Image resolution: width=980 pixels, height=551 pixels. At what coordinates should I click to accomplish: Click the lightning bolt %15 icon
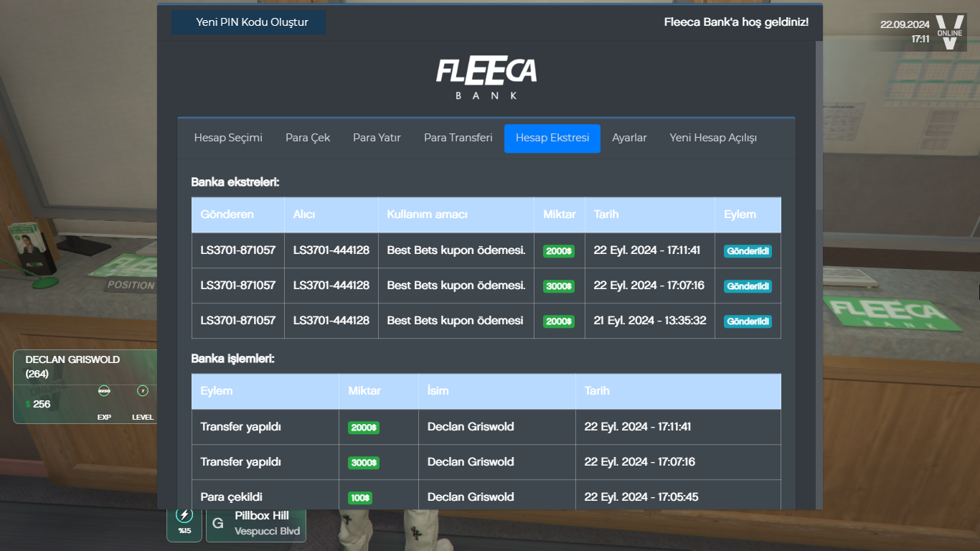click(184, 515)
